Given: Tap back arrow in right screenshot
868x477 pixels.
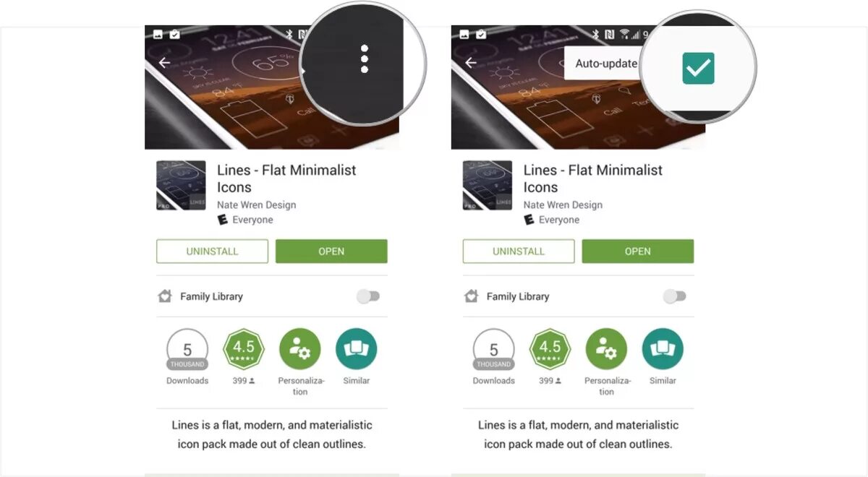Looking at the screenshot, I should coord(472,63).
